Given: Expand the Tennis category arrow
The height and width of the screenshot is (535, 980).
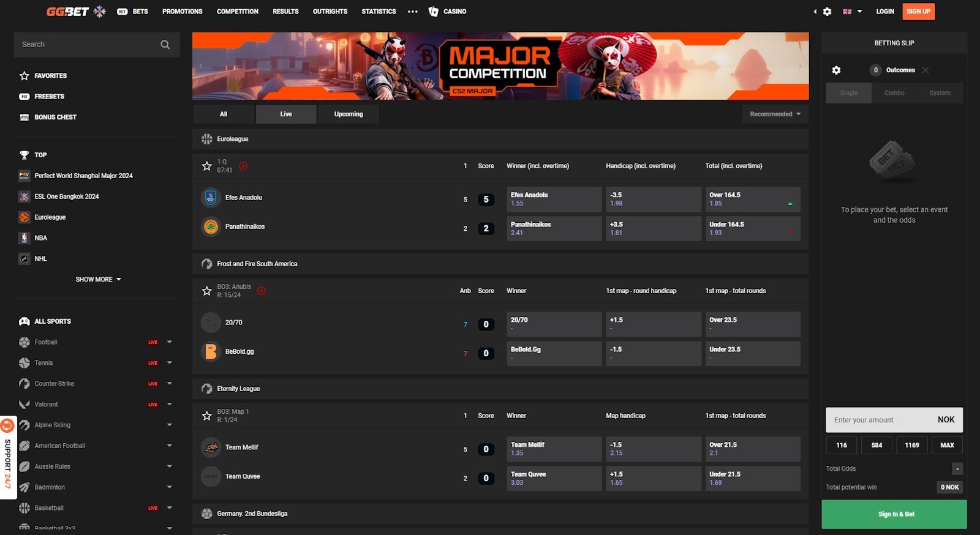Looking at the screenshot, I should [x=170, y=363].
